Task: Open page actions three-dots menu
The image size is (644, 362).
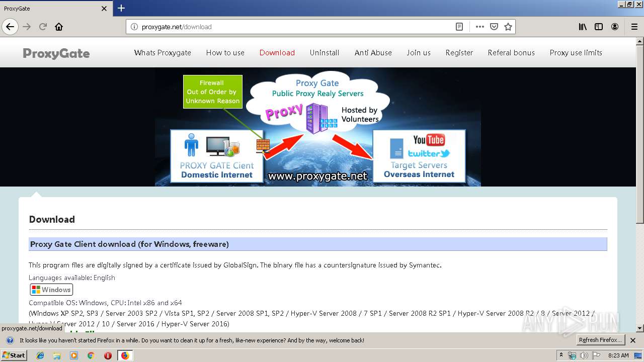Action: point(480,27)
